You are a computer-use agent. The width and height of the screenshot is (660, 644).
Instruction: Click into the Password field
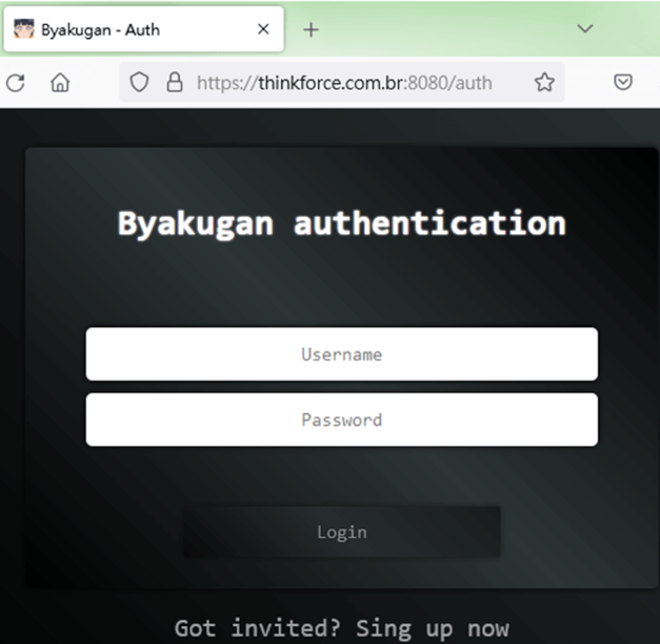tap(341, 420)
